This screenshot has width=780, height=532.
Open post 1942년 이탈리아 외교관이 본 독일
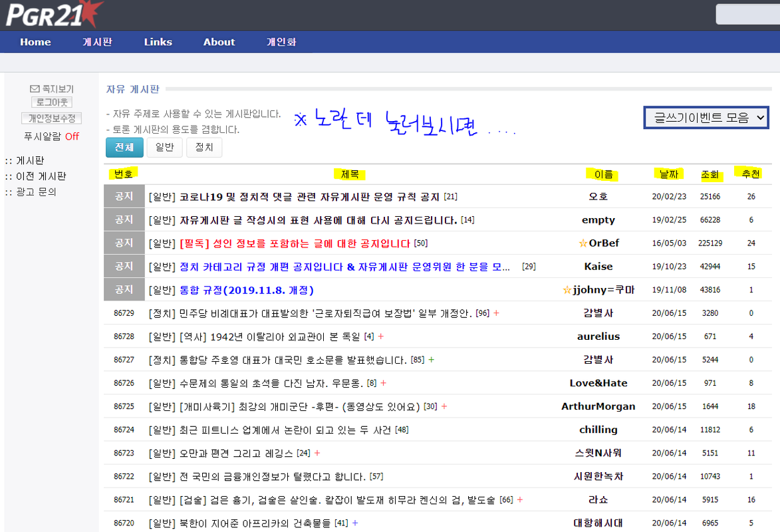[x=269, y=336]
